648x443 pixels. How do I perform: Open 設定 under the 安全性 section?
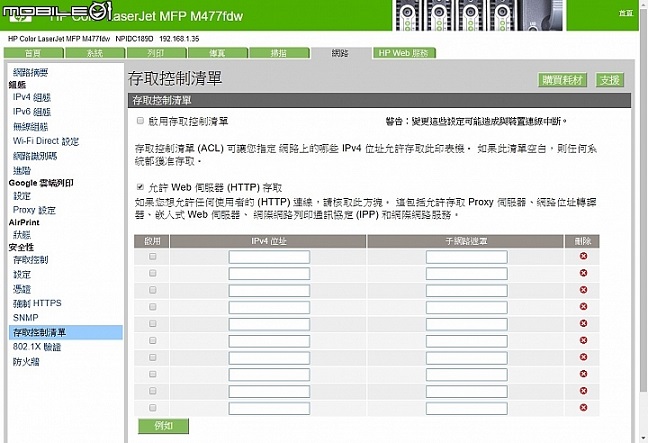pos(22,275)
